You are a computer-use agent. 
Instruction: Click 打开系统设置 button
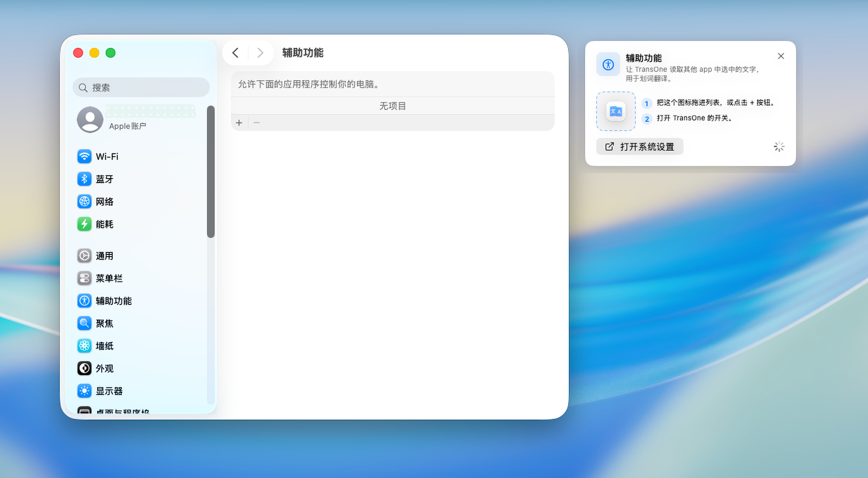coord(640,146)
